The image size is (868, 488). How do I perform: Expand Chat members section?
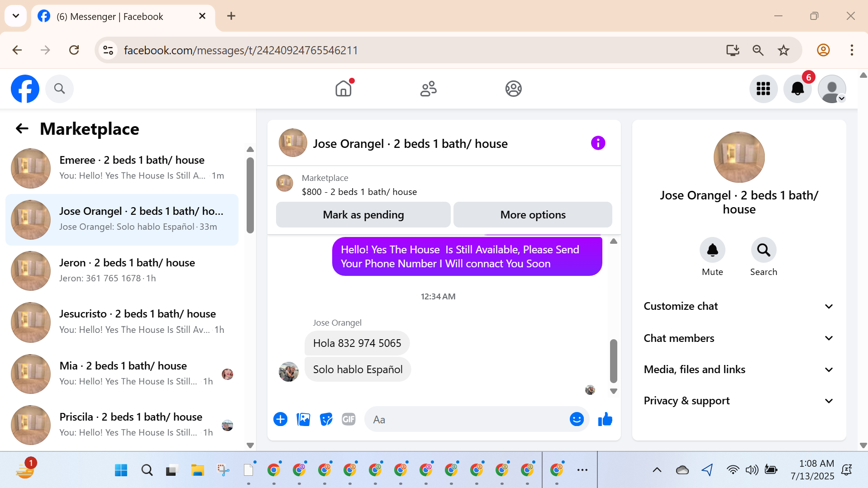coord(739,338)
